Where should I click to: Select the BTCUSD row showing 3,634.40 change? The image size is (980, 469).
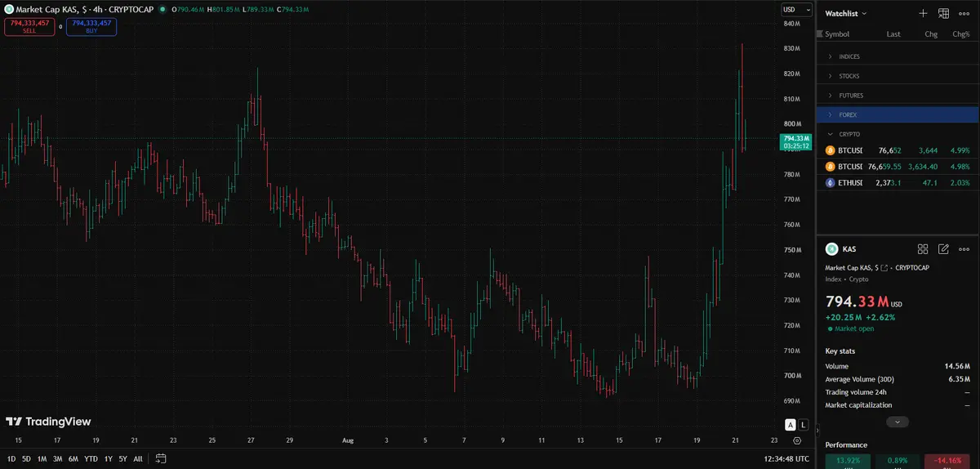896,167
